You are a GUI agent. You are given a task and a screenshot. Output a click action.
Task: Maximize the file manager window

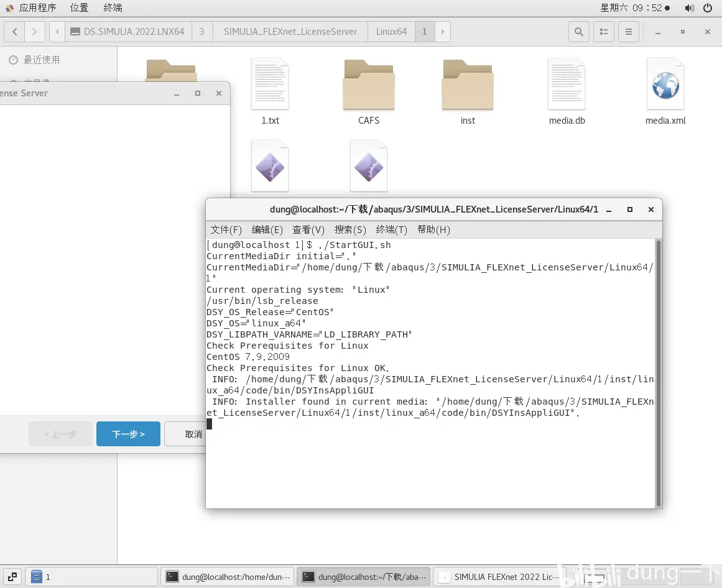click(x=683, y=32)
